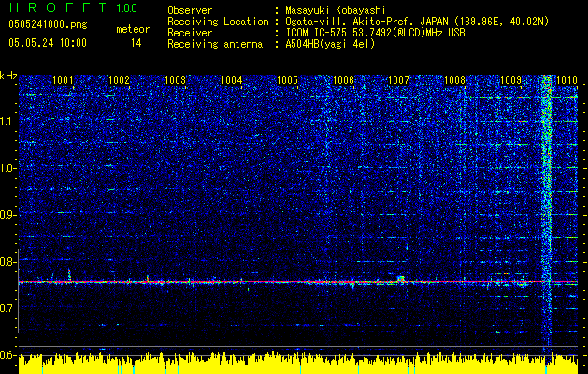The width and height of the screenshot is (588, 374).
Task: Select antenna value A504HB(yagi 4el)
Action: coord(330,44)
